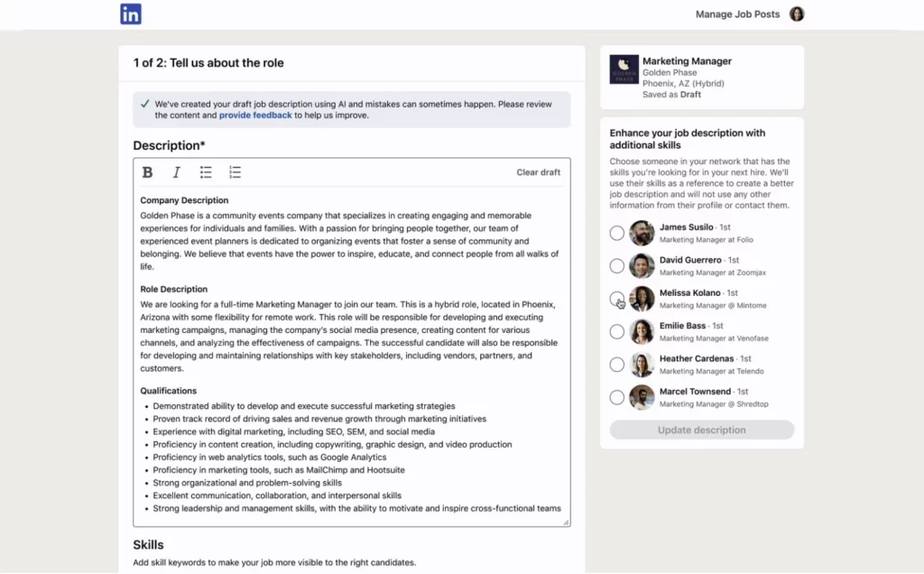This screenshot has width=924, height=574.
Task: Click the Update description button
Action: click(702, 430)
